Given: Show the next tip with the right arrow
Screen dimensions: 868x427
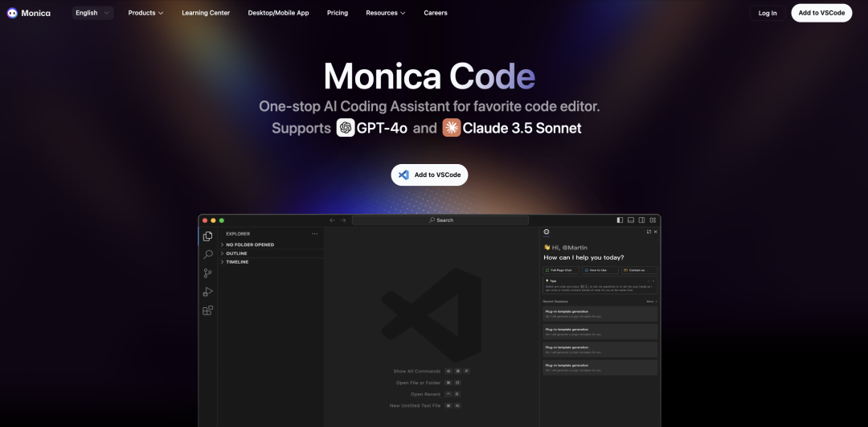Looking at the screenshot, I should point(653,281).
